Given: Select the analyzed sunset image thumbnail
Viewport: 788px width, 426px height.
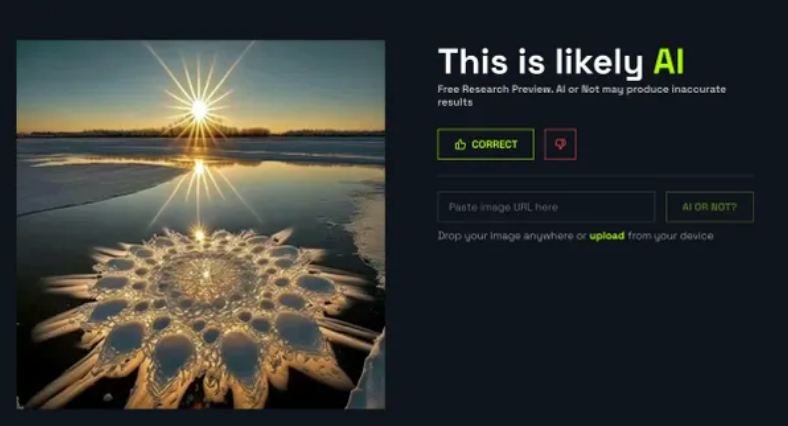Looking at the screenshot, I should click(x=201, y=225).
